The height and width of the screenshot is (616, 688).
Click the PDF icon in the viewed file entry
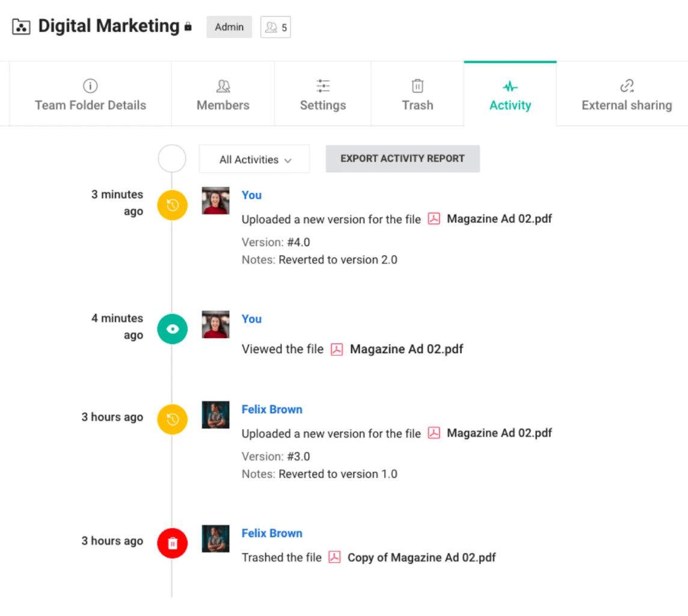(337, 350)
